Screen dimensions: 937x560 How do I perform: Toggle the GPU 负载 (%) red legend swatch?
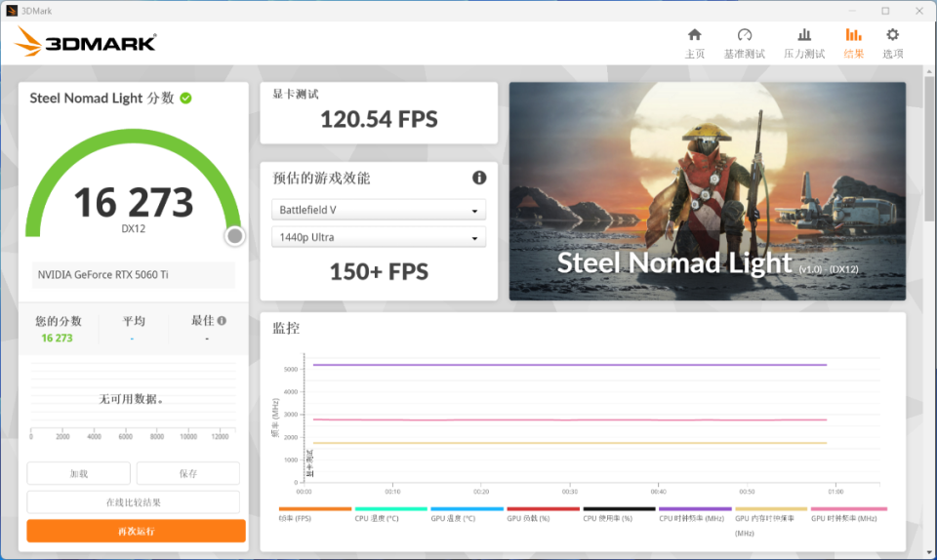point(544,508)
